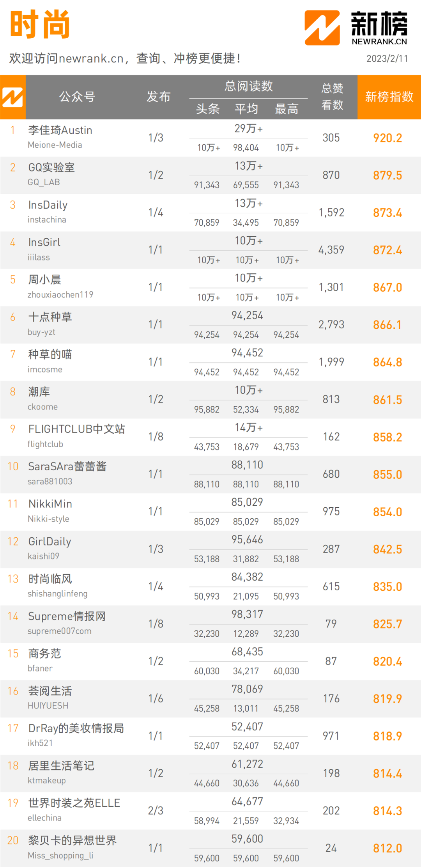Image resolution: width=421 pixels, height=868 pixels.
Task: Open the GQ实验室 account entry
Action: coord(51,168)
